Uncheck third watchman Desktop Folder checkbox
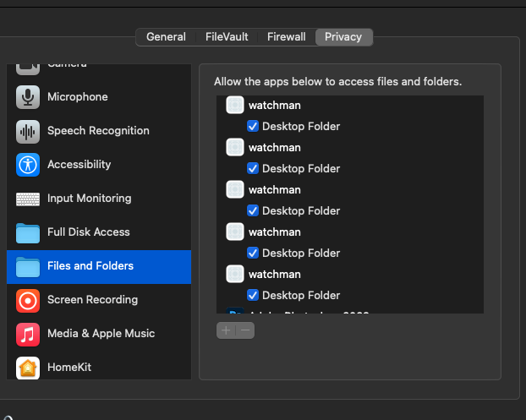This screenshot has width=526, height=420. coord(253,210)
